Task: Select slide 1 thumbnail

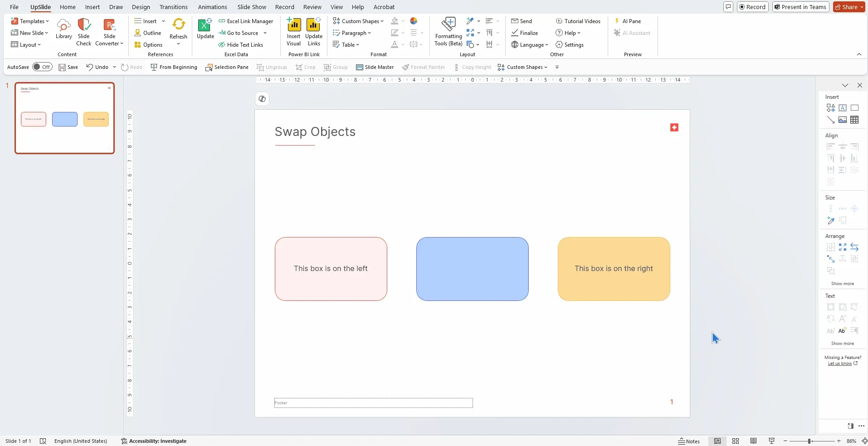Action: 64,118
